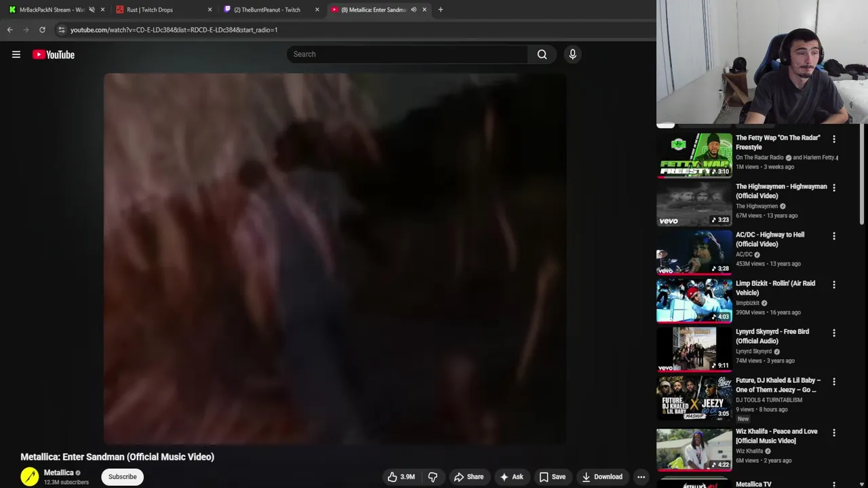Open the Ask AI button
This screenshot has width=868, height=488.
(x=511, y=476)
